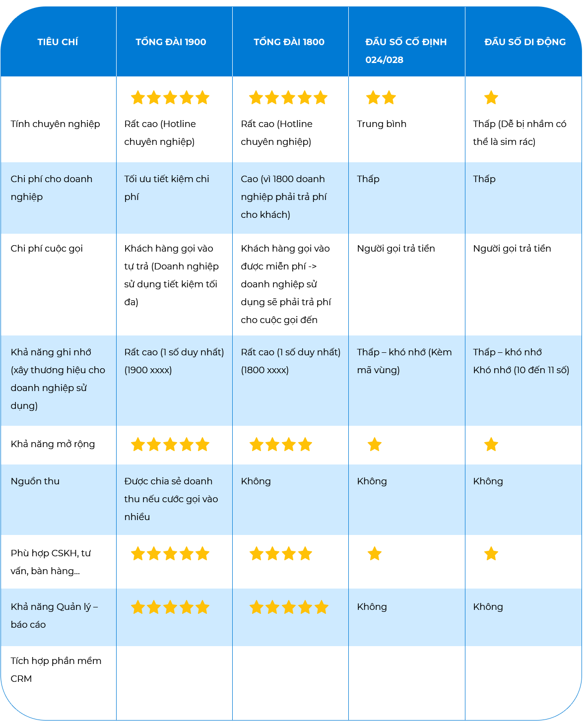Select the TỔNG ĐÀI 1900 column header
The height and width of the screenshot is (728, 583).
(x=171, y=42)
